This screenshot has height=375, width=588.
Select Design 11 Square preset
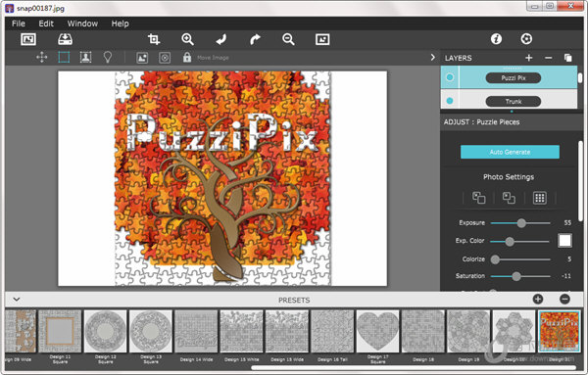tap(60, 331)
